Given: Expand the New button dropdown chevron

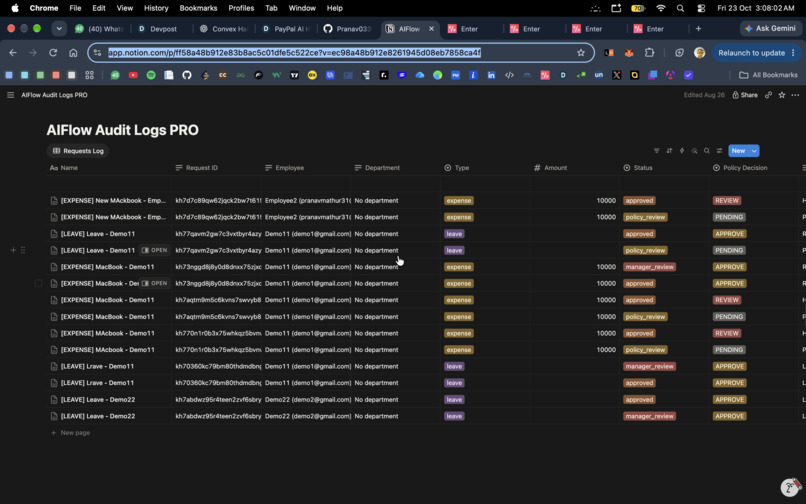Looking at the screenshot, I should coord(754,151).
